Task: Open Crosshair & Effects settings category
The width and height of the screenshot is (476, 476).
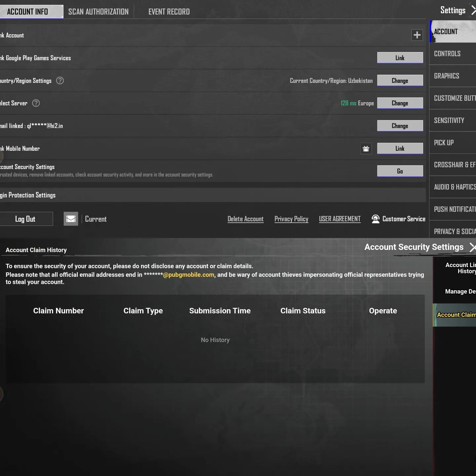Action: pos(453,165)
